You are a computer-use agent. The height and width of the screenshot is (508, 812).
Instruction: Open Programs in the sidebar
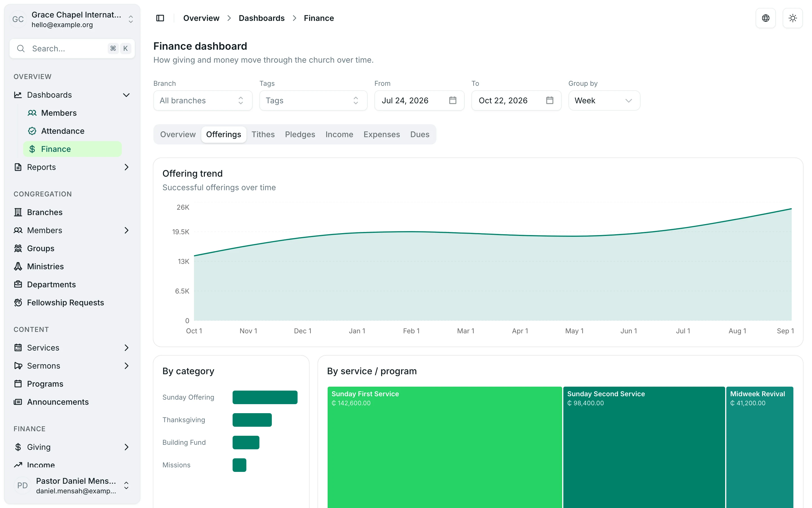point(72,384)
